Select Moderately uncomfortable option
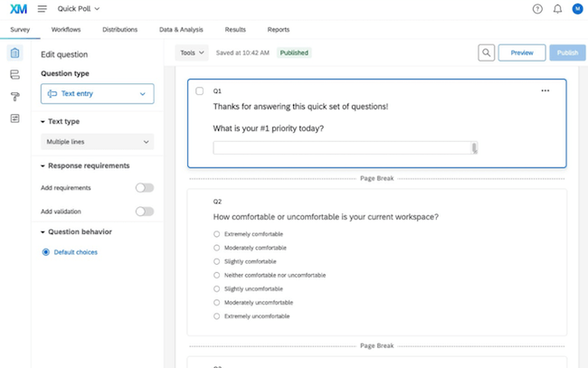Viewport: 588px width, 368px height. click(217, 303)
